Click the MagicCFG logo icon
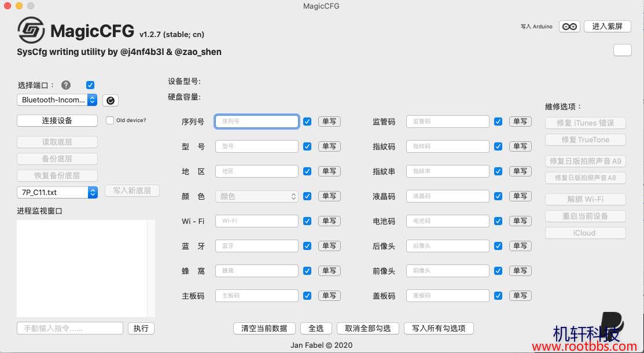644x353 pixels. pyautogui.click(x=31, y=30)
